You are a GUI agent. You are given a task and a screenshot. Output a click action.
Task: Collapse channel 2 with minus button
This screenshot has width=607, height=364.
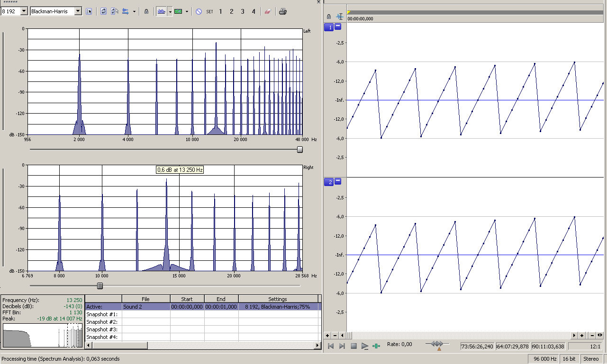point(338,181)
